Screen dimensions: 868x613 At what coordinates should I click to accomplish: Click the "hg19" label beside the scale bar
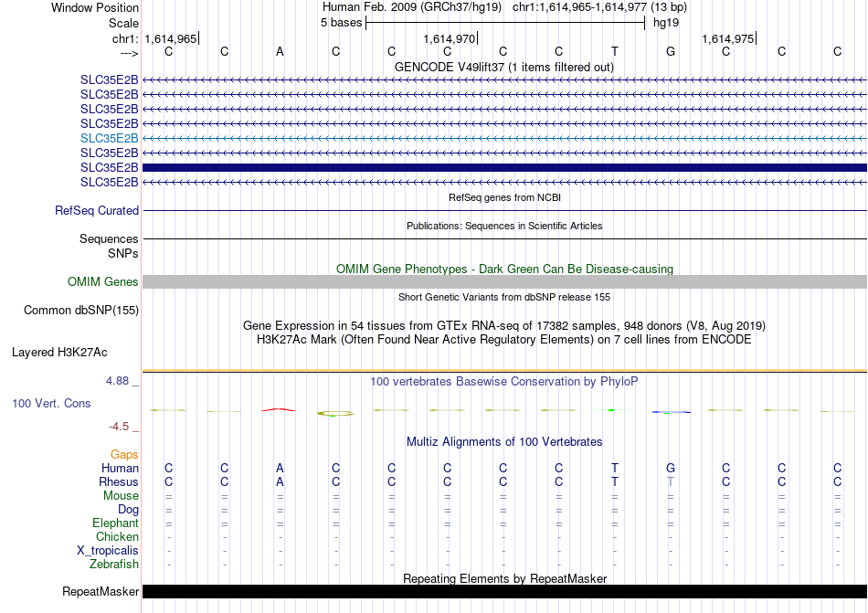666,23
